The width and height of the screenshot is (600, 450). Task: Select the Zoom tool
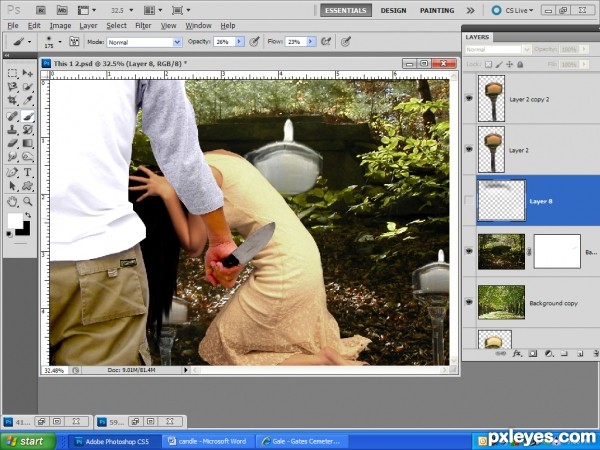[x=28, y=201]
